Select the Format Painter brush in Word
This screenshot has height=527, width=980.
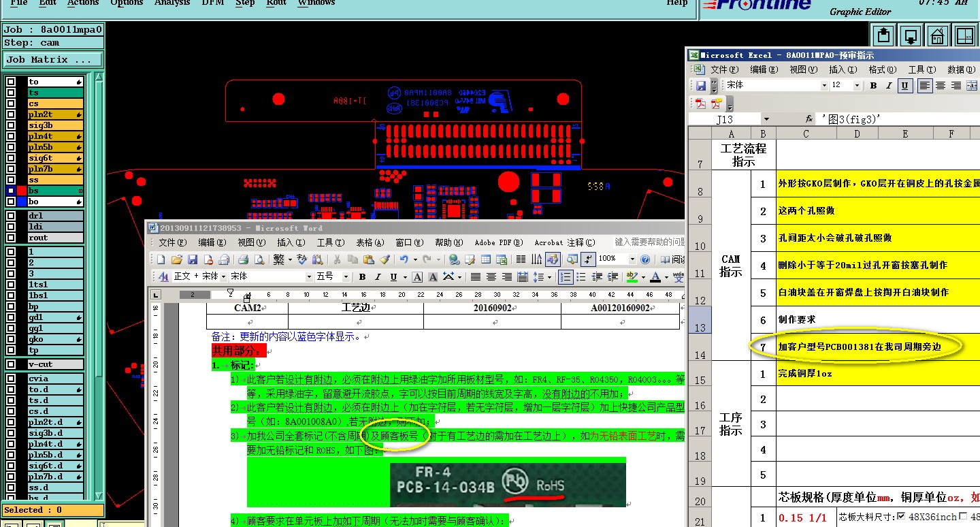click(x=385, y=259)
